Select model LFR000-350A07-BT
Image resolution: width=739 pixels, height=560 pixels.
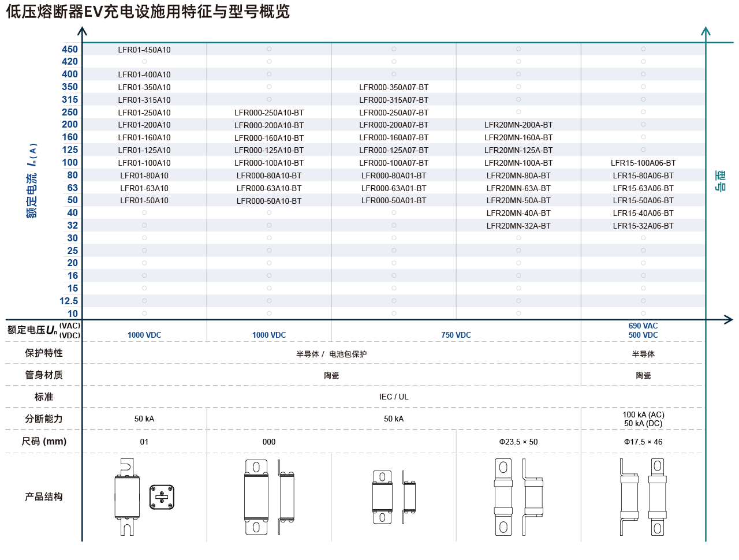[x=394, y=87]
